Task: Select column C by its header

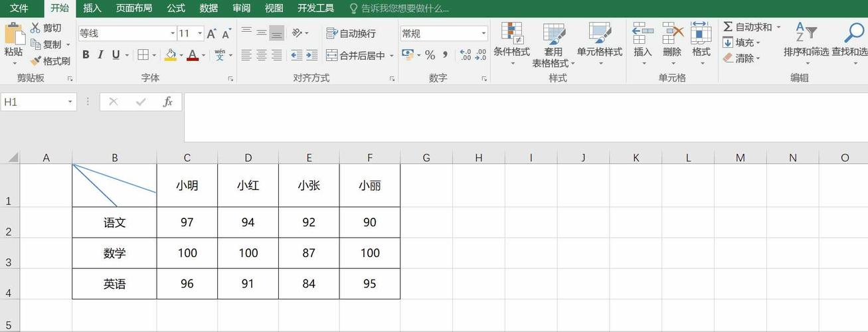Action: point(187,157)
